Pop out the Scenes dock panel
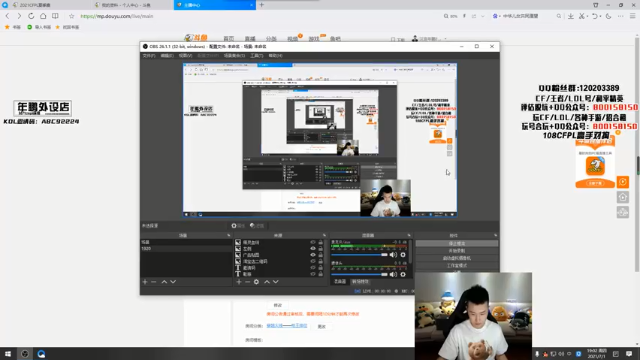The width and height of the screenshot is (640, 360). (229, 236)
